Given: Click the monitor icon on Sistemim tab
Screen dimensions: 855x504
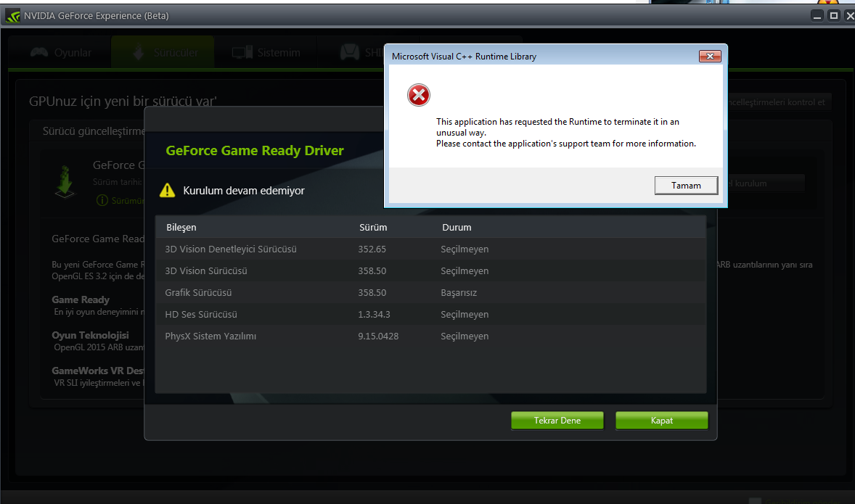Looking at the screenshot, I should 242,52.
